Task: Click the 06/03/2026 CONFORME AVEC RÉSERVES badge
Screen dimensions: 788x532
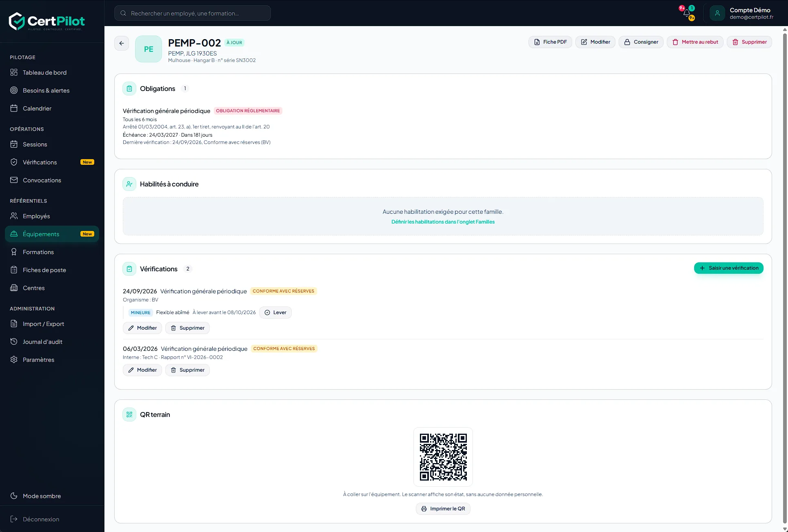Action: click(284, 349)
